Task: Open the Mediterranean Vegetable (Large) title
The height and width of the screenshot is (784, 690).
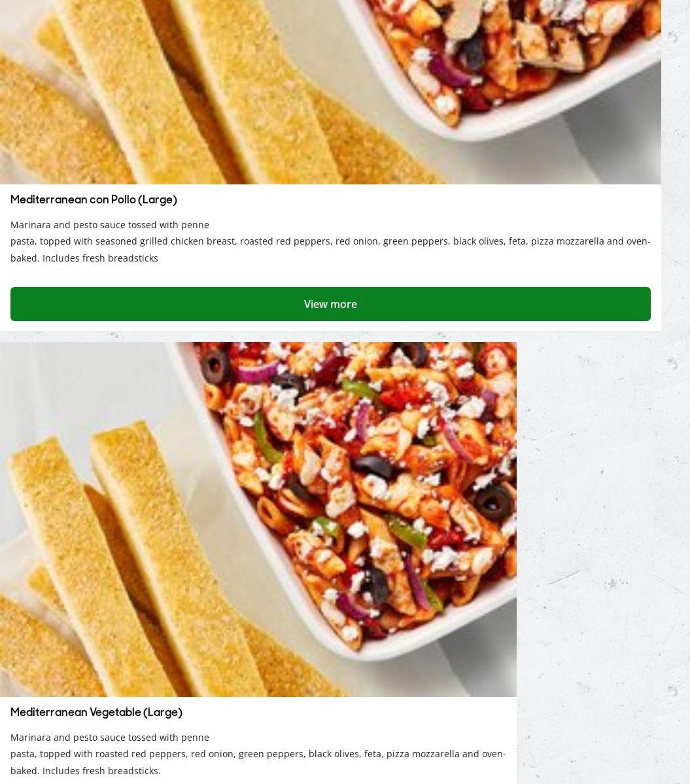Action: (x=97, y=713)
